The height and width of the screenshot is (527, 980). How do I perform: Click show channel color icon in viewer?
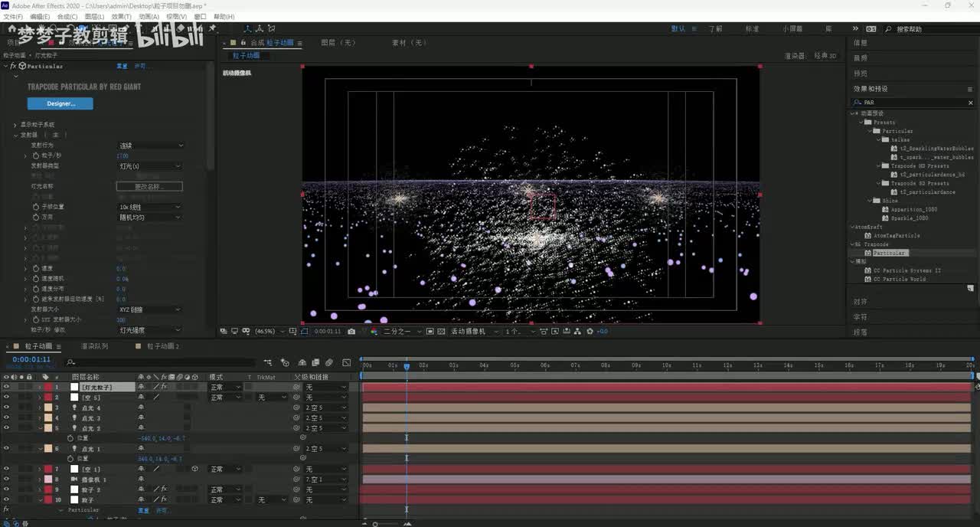(x=374, y=331)
